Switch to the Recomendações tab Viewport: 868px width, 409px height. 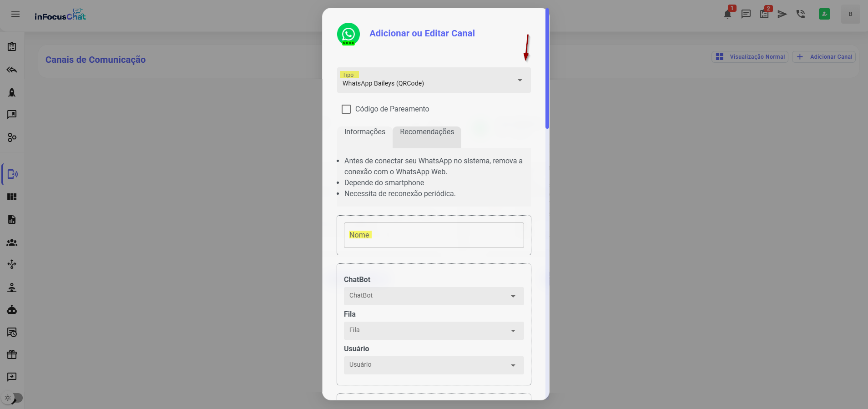427,132
